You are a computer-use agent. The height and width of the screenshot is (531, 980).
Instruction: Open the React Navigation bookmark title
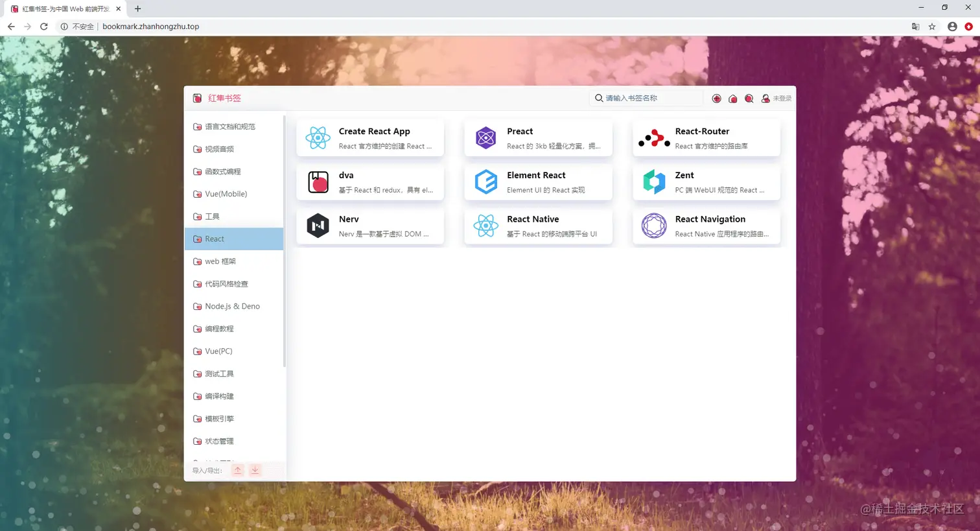pyautogui.click(x=710, y=219)
